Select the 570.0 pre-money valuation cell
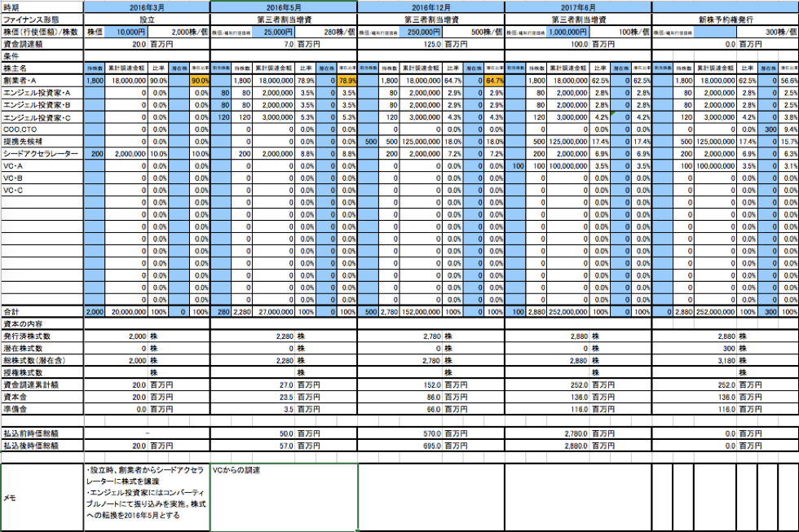 (400, 433)
